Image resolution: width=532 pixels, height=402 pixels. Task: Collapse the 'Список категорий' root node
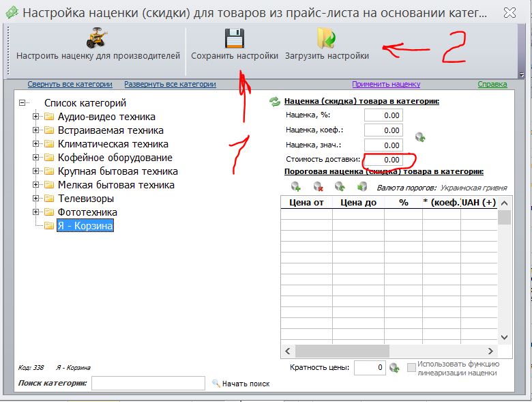[x=22, y=102]
